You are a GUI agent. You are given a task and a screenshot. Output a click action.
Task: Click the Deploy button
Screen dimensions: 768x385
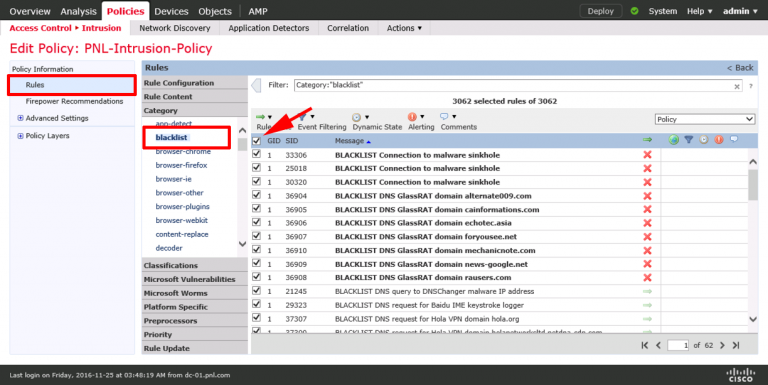click(600, 11)
